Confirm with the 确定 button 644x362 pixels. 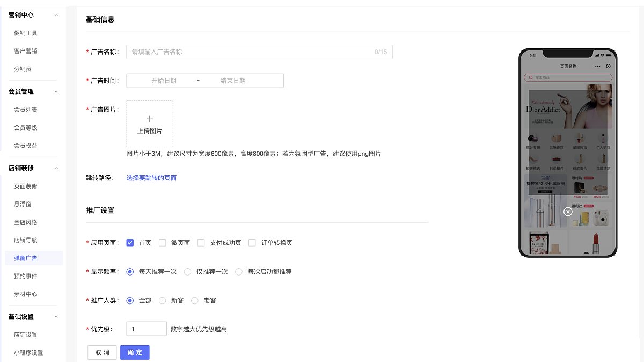tap(135, 352)
